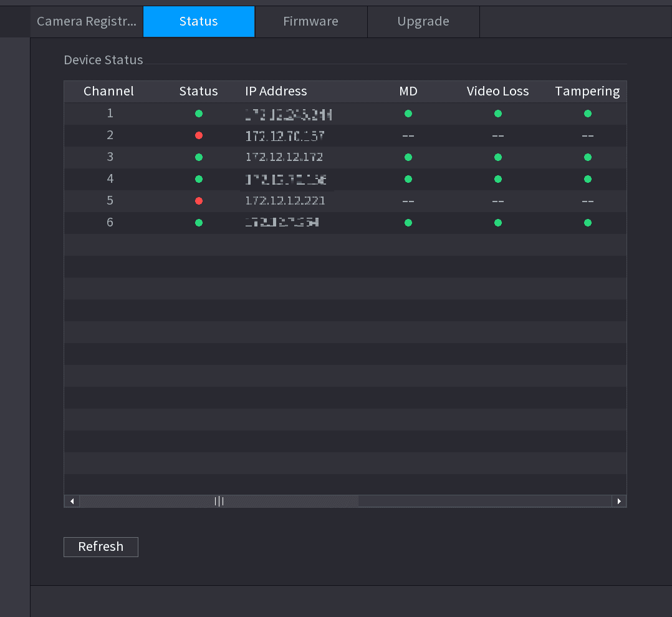
Task: Click the green status dot for channel 4
Action: (199, 179)
